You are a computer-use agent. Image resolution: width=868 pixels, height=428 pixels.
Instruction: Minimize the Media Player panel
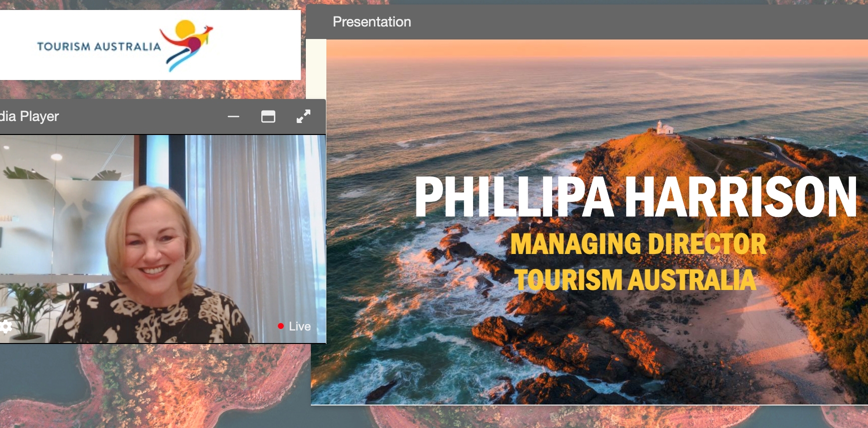pos(233,116)
